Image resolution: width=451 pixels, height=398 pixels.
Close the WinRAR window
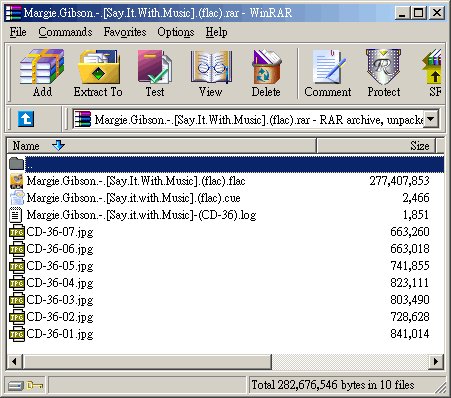[x=437, y=13]
